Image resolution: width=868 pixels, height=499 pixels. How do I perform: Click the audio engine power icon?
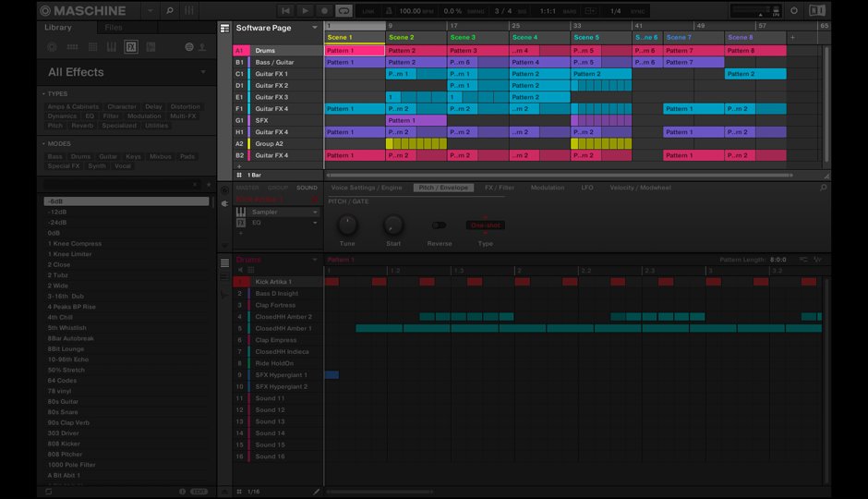[794, 10]
